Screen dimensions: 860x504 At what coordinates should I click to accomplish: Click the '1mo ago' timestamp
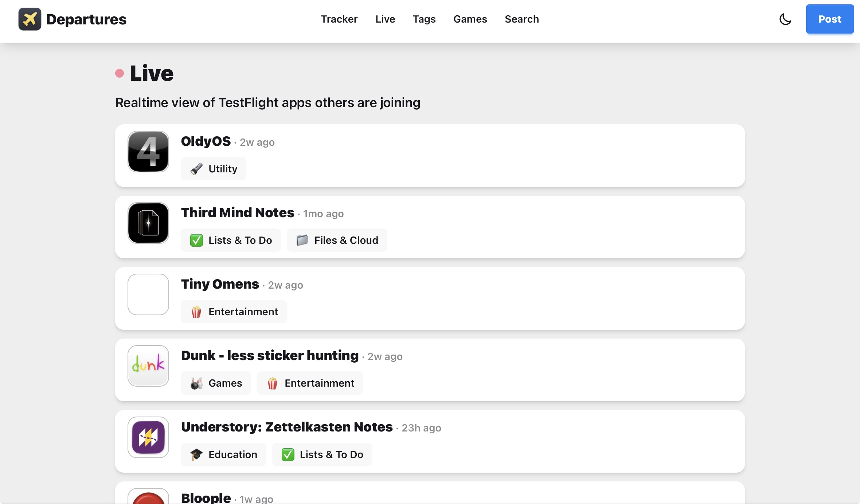pyautogui.click(x=324, y=214)
